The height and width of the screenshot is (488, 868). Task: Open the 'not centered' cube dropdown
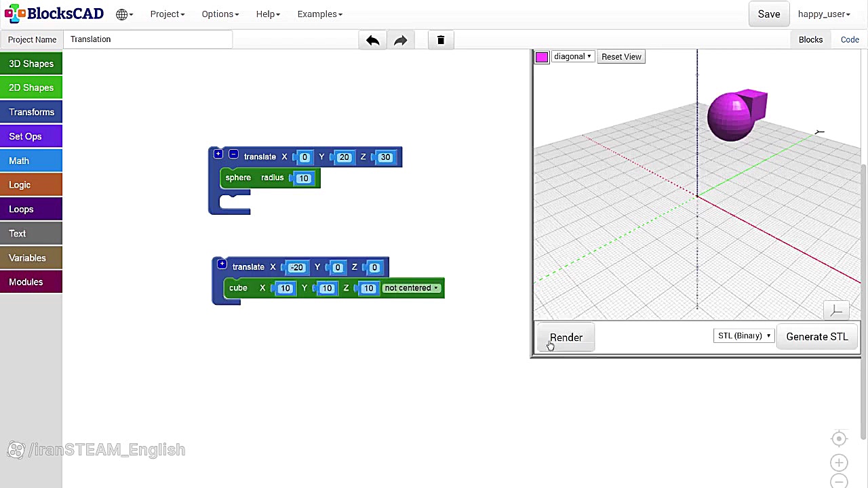point(412,288)
